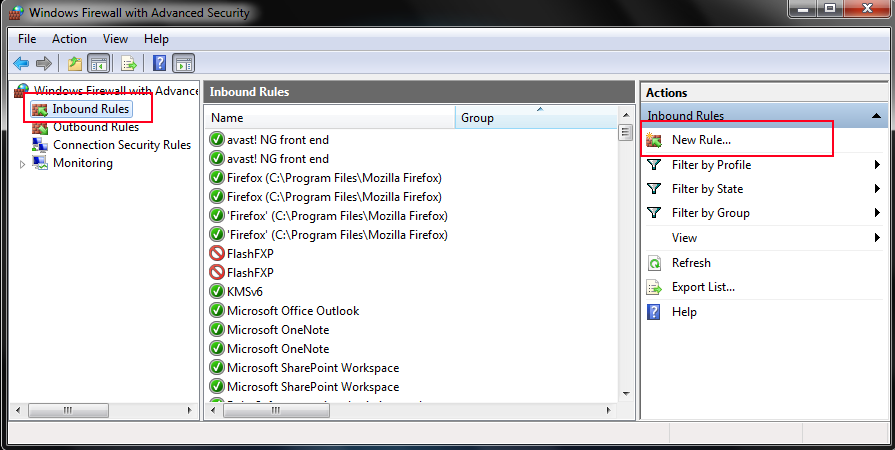The height and width of the screenshot is (450, 895).
Task: Select Inbound Rules in the tree
Action: [x=91, y=109]
